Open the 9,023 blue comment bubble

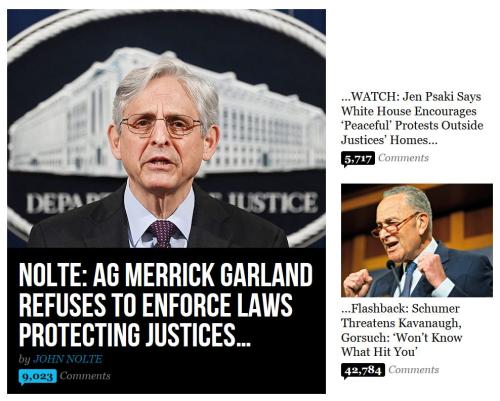38,377
